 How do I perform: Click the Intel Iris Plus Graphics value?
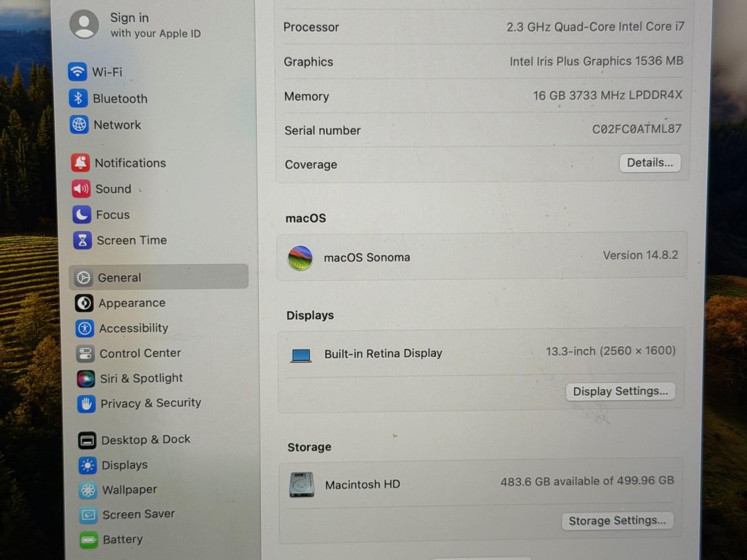pos(597,61)
